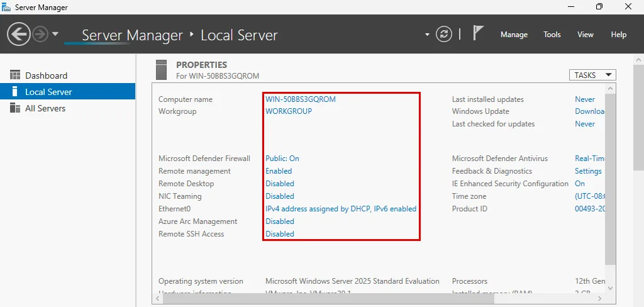This screenshot has width=644, height=307.
Task: Click the properties panel scroll down arrow
Action: (610, 288)
